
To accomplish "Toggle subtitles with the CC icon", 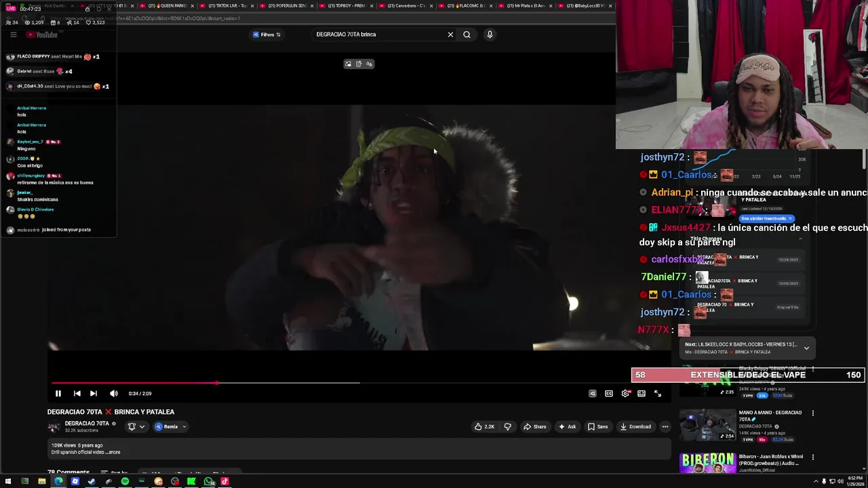I will click(x=609, y=393).
